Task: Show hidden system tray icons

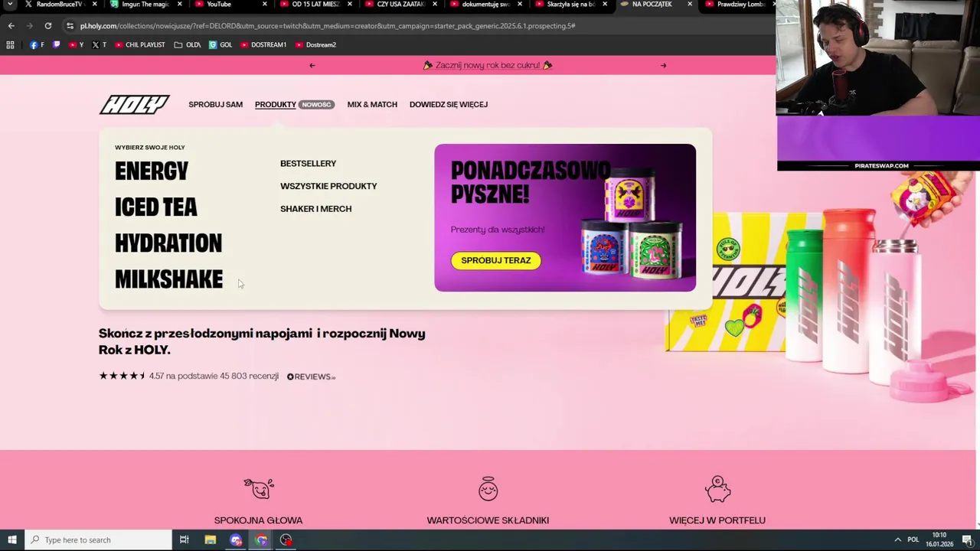Action: coord(897,540)
